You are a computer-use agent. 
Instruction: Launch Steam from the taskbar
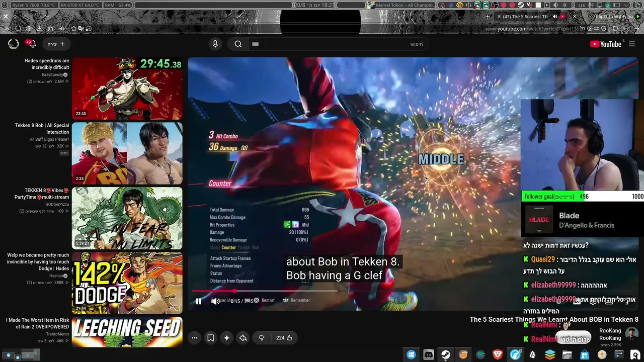446,354
